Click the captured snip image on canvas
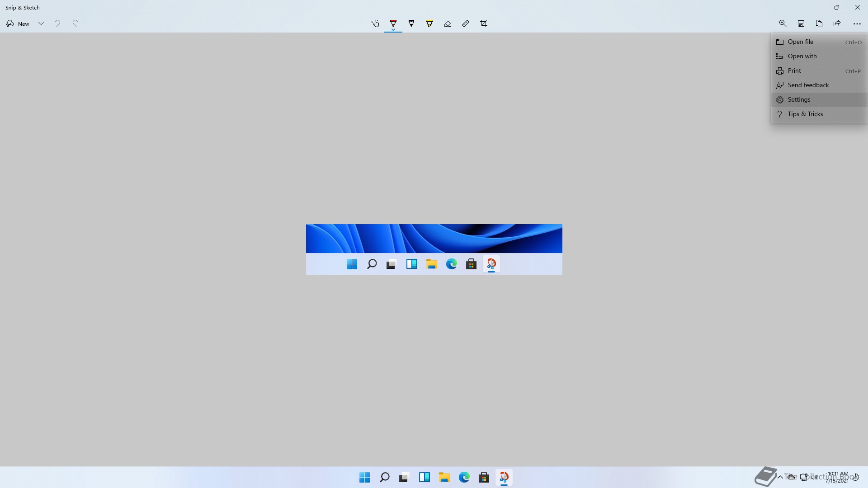 pyautogui.click(x=434, y=249)
